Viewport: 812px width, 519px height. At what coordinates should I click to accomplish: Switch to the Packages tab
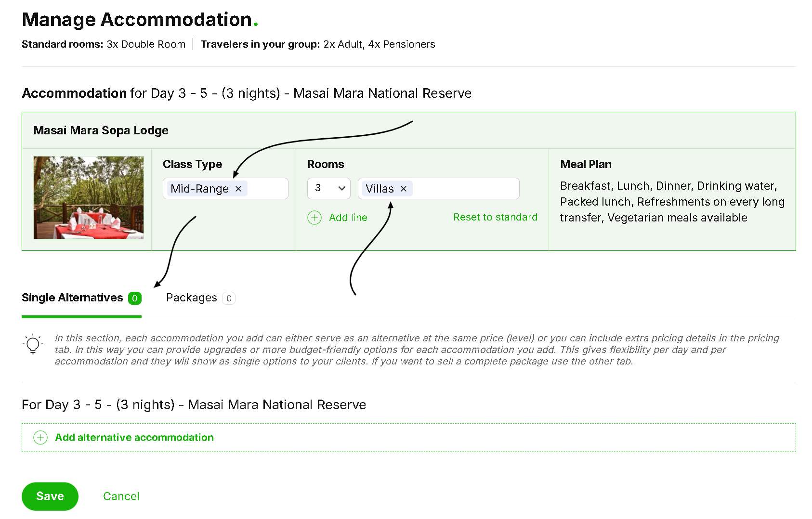pos(192,298)
